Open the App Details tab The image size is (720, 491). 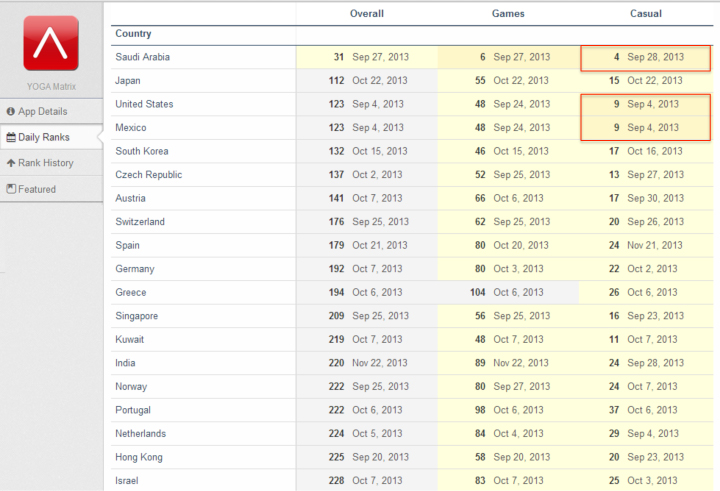[51, 111]
